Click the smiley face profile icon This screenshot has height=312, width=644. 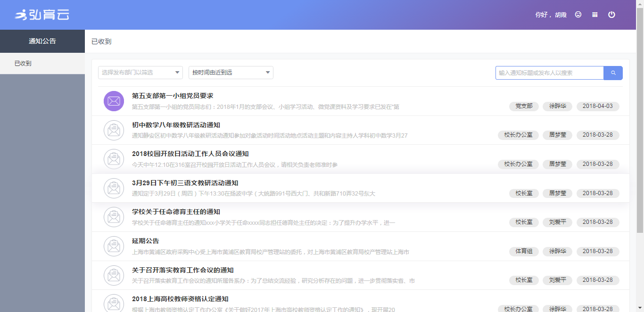pos(578,15)
